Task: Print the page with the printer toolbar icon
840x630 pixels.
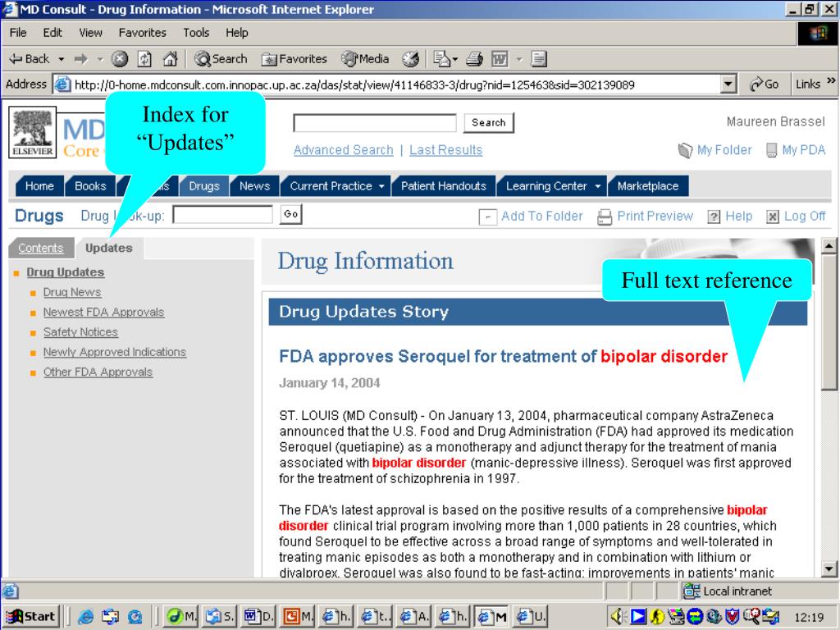Action: (x=475, y=59)
